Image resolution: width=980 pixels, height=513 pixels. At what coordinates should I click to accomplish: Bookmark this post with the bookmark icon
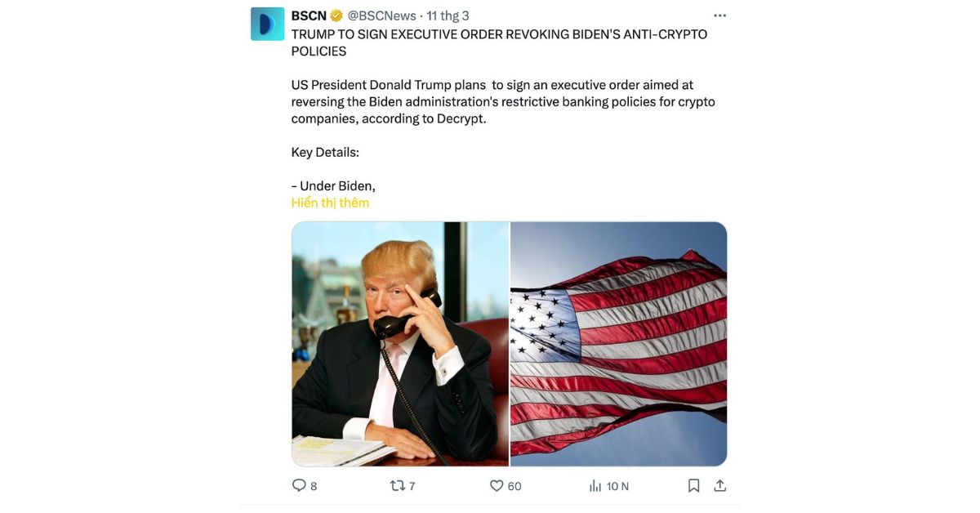(693, 485)
